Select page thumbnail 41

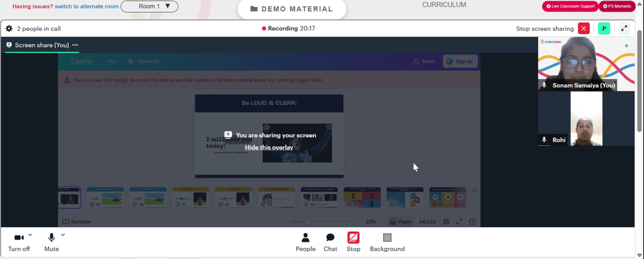point(362,198)
